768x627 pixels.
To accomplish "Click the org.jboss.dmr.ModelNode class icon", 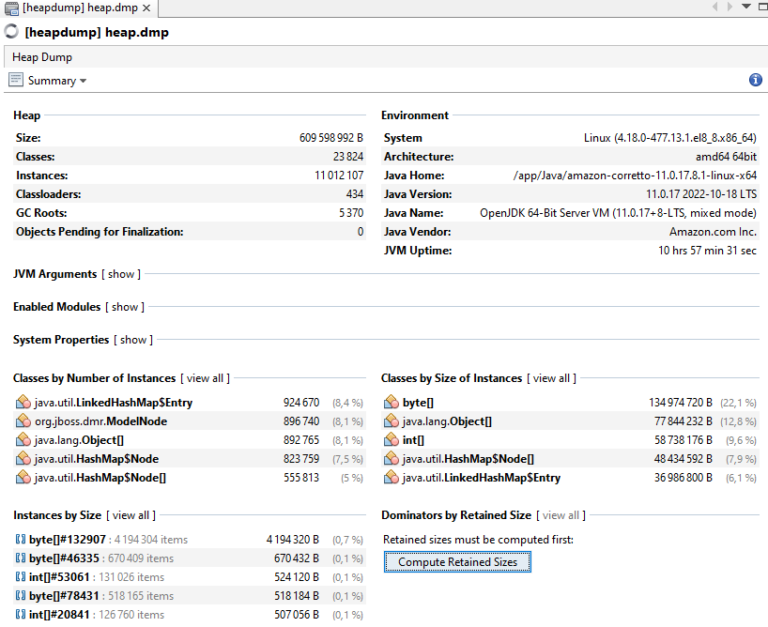I will click(22, 422).
